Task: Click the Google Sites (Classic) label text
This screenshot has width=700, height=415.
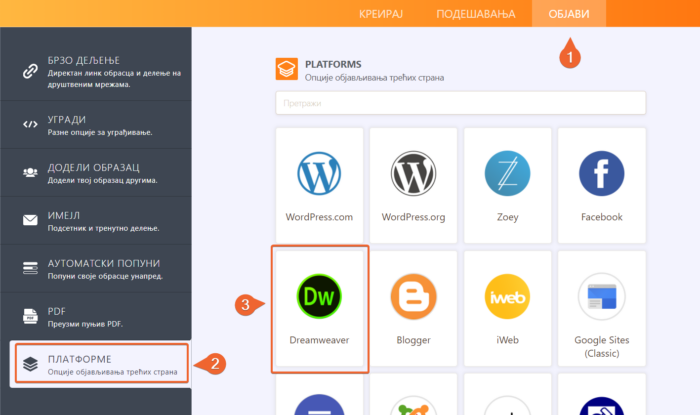Action: click(602, 347)
